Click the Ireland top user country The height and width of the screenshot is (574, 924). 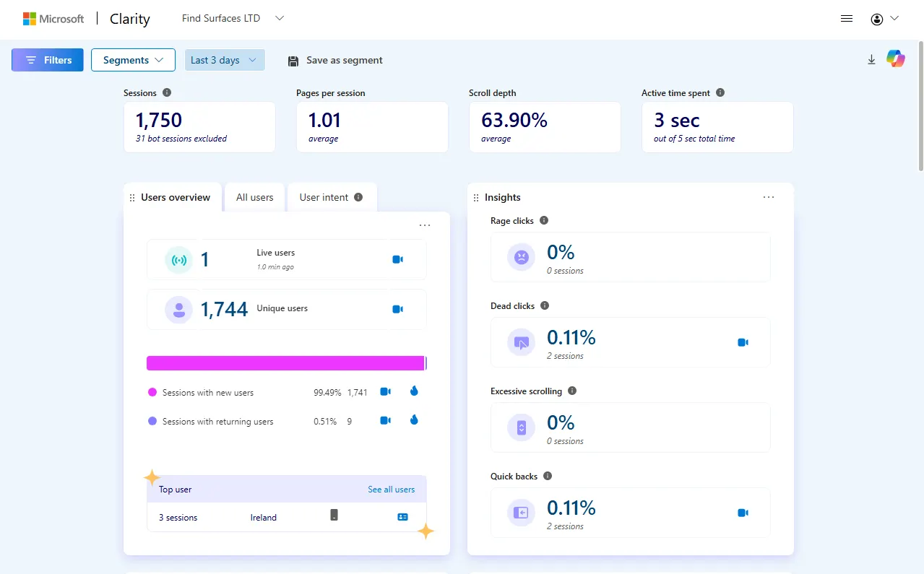pyautogui.click(x=264, y=518)
